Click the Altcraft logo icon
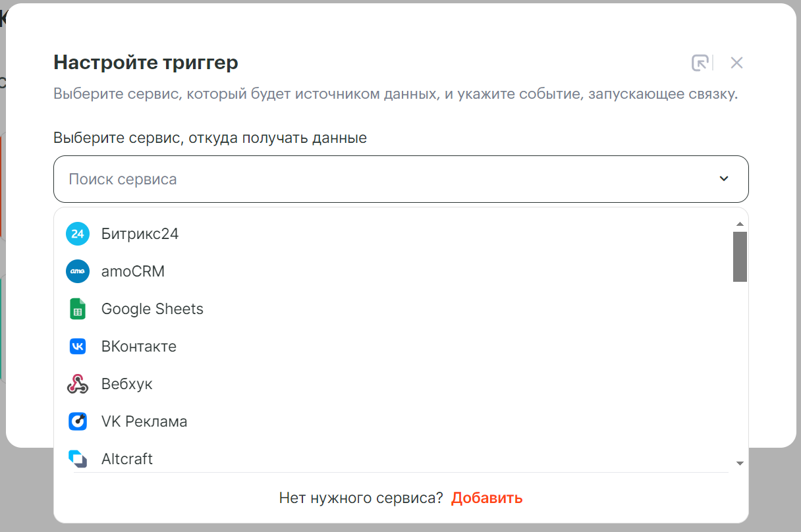The width and height of the screenshot is (801, 532). [78, 458]
